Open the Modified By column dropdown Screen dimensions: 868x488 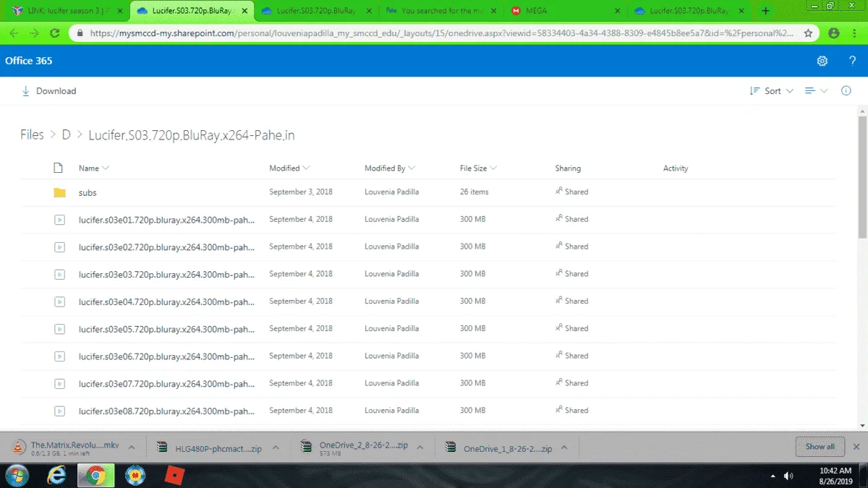coord(412,168)
